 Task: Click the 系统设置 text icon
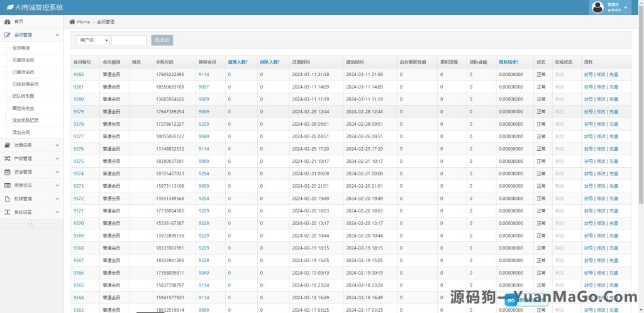click(x=7, y=212)
